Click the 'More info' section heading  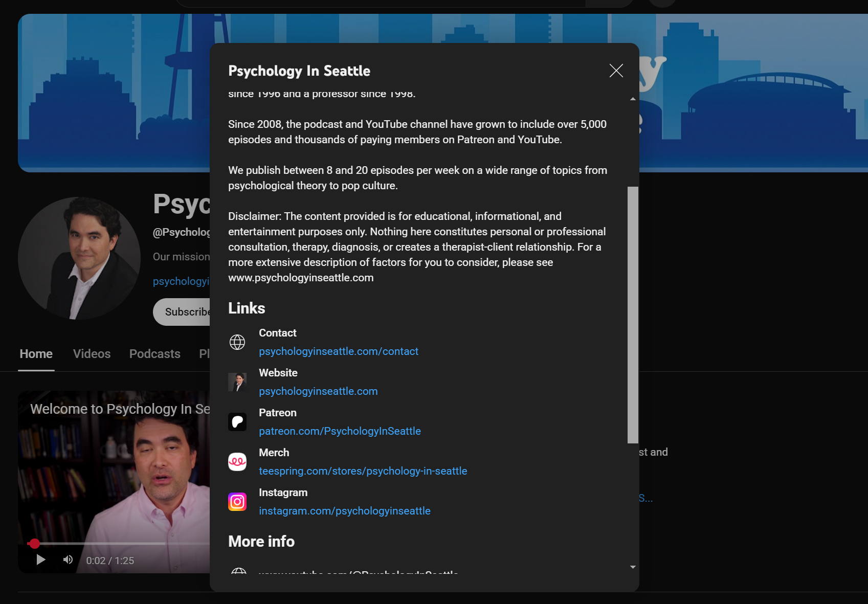point(261,542)
